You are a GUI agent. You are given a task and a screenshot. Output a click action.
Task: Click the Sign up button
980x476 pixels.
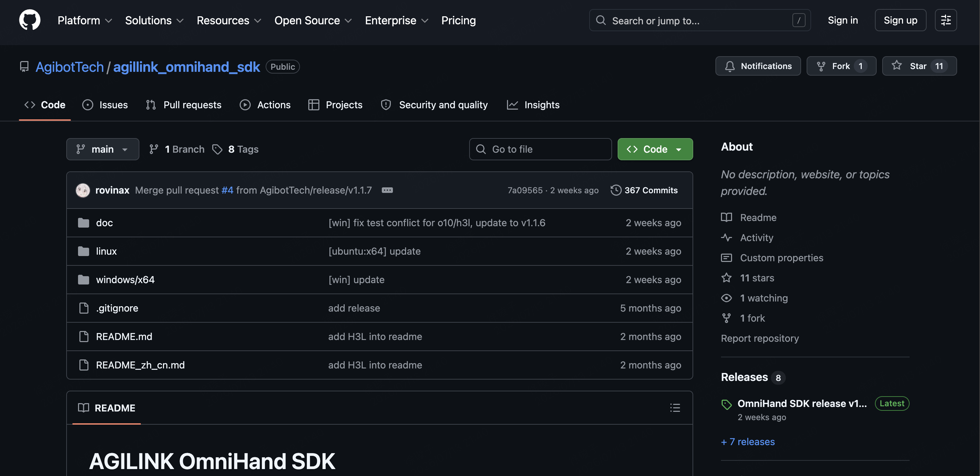tap(900, 20)
